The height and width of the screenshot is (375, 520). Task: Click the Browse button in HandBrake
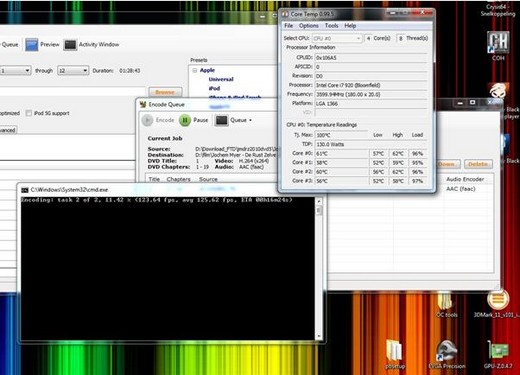click(x=165, y=92)
